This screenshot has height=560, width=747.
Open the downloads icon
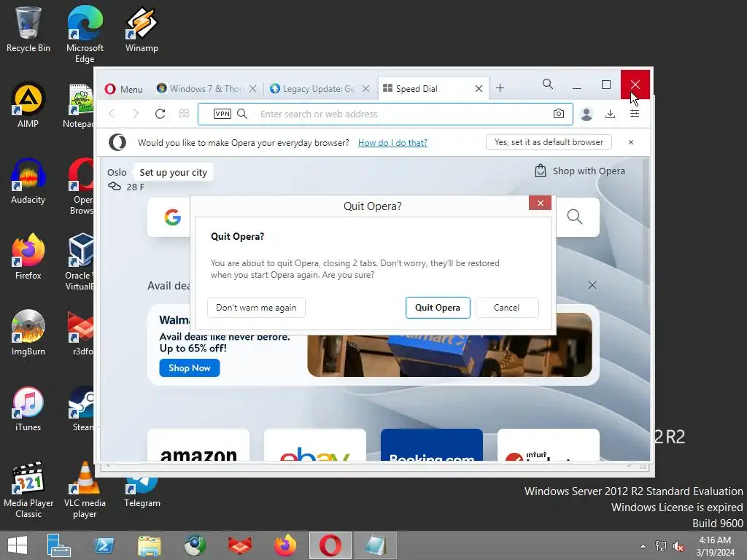pos(611,114)
